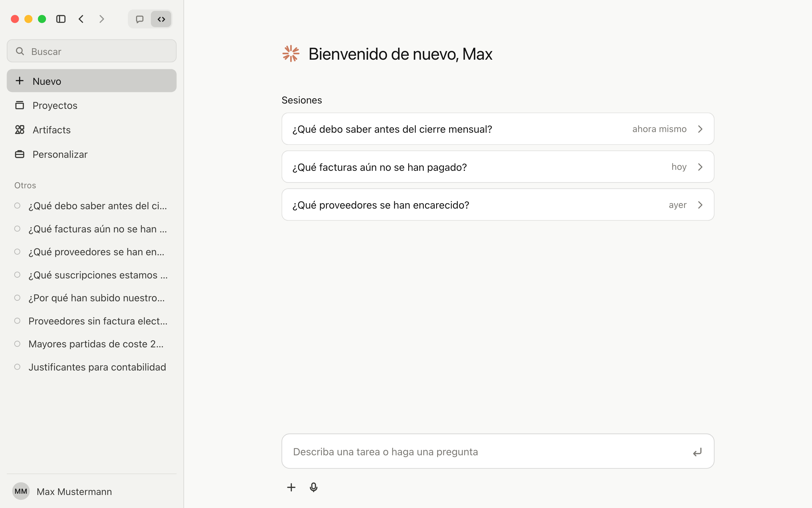Click the status circle beside 'Justificantes para contabilidad'
This screenshot has width=812, height=508.
17,367
